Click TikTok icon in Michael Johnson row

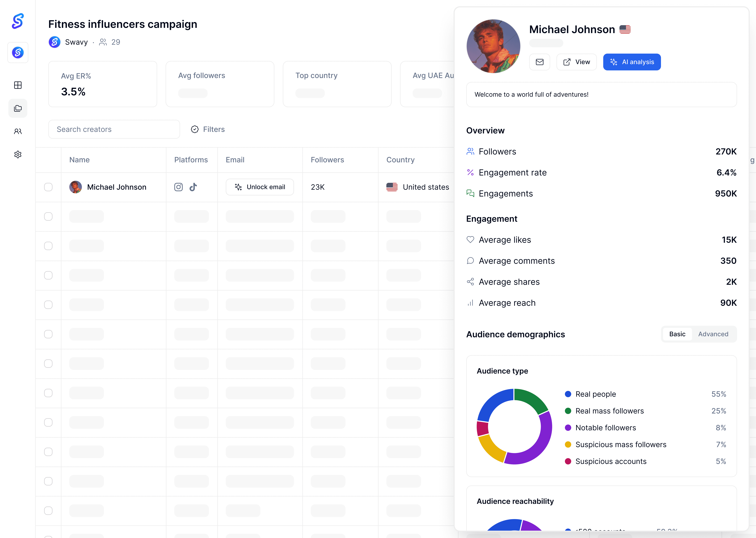pos(193,187)
